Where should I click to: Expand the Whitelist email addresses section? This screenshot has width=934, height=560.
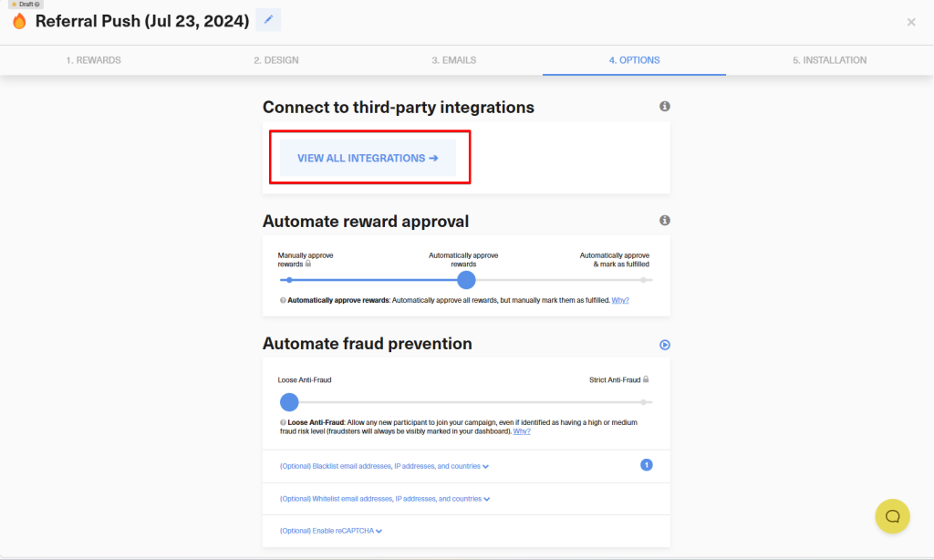pyautogui.click(x=385, y=499)
